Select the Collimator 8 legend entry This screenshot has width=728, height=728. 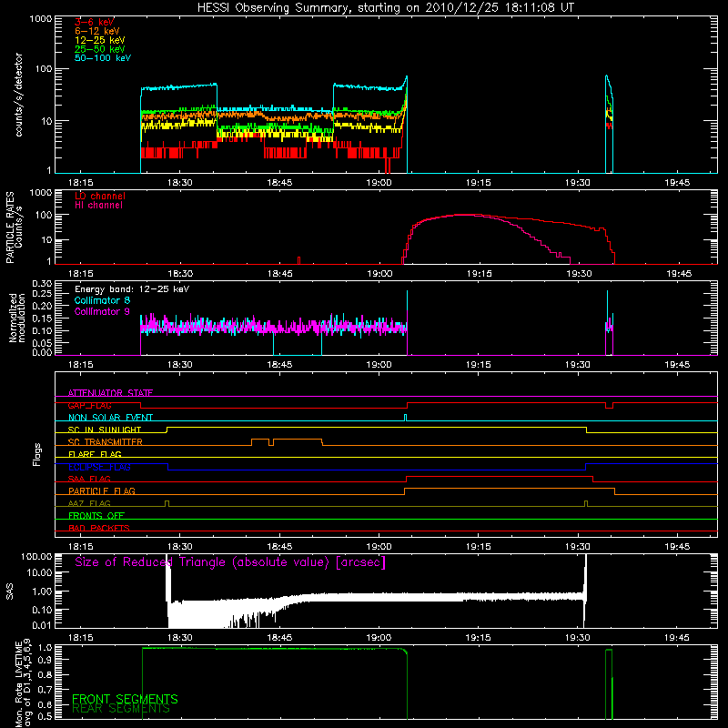pyautogui.click(x=102, y=300)
